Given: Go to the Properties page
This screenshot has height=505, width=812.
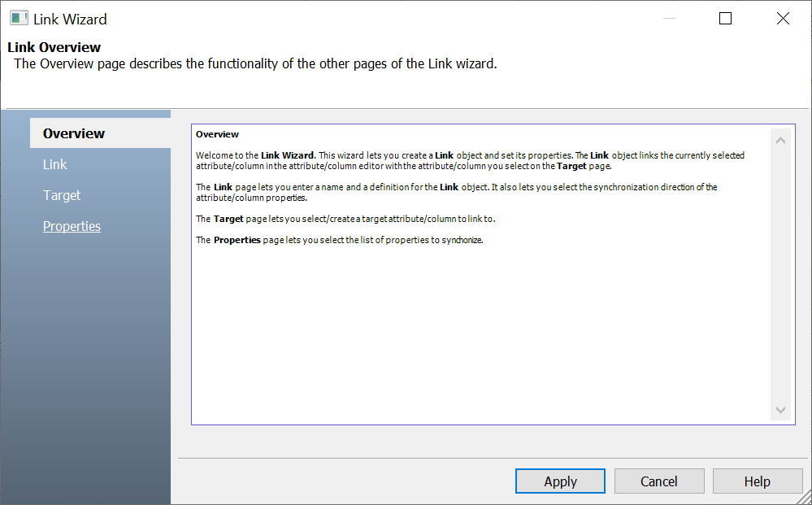Looking at the screenshot, I should (72, 226).
